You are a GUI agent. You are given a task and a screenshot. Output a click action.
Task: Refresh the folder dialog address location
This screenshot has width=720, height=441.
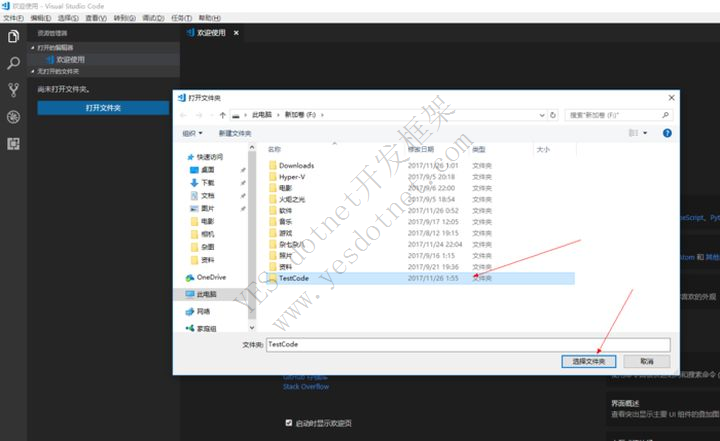553,115
